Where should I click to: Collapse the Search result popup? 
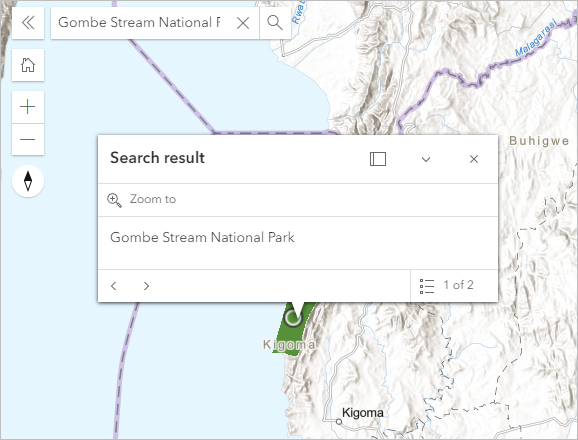426,159
